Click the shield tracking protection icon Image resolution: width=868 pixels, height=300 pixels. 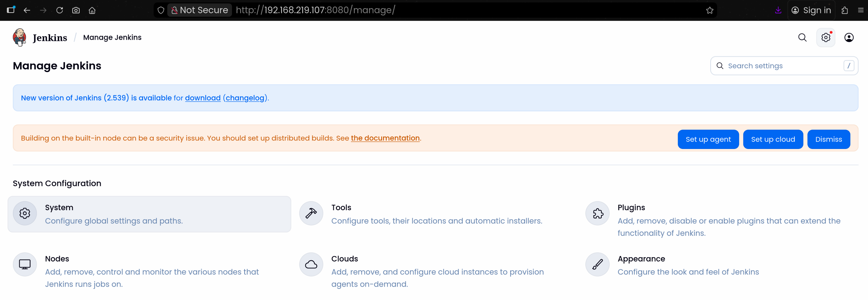pyautogui.click(x=161, y=10)
